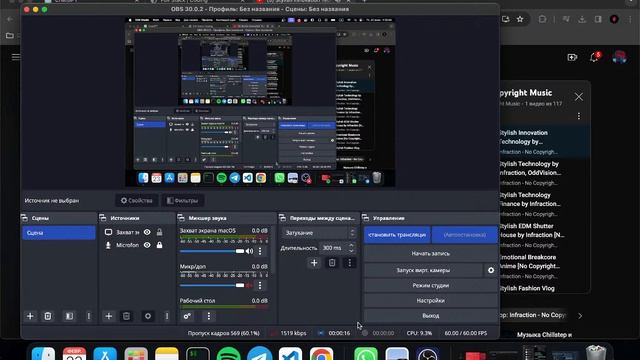Screen dimensions: 640x360
Task: Open Visual Studio Code from the Dock
Action: (291, 354)
